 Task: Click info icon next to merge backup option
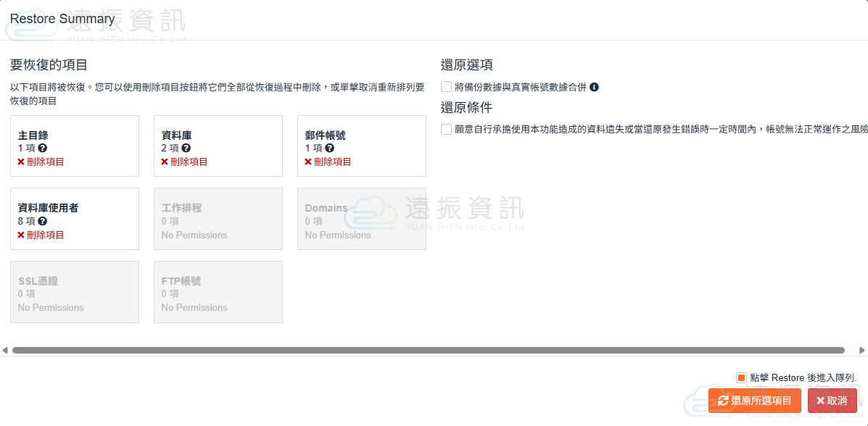tap(594, 88)
